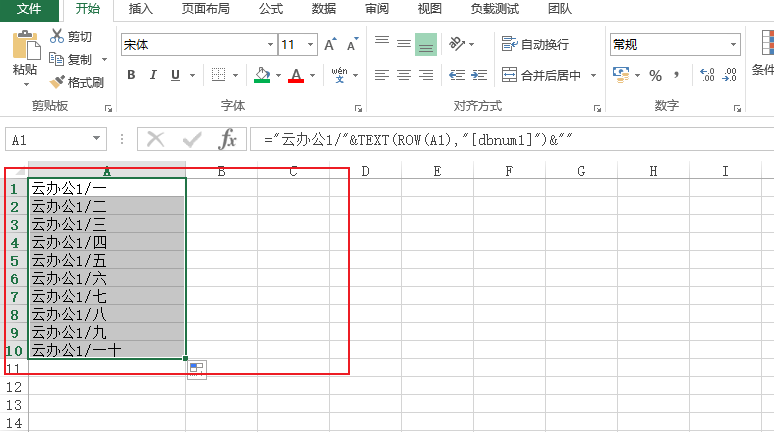Viewport: 774px width, 432px height.
Task: Apply percent style format
Action: [655, 76]
